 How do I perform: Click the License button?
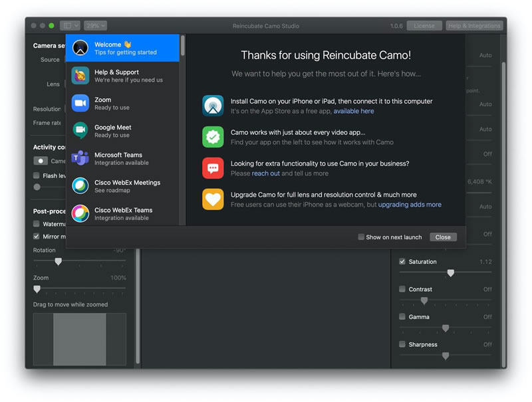click(x=424, y=26)
